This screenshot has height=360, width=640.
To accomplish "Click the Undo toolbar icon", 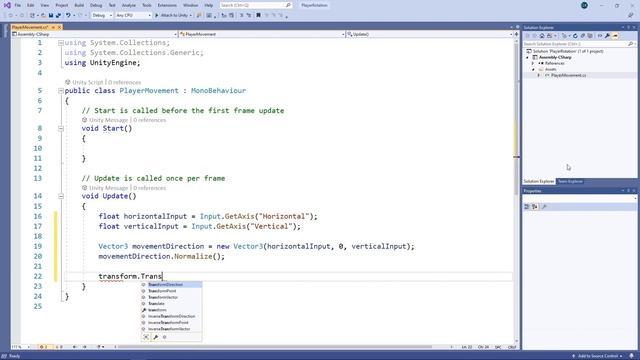I will click(x=68, y=15).
